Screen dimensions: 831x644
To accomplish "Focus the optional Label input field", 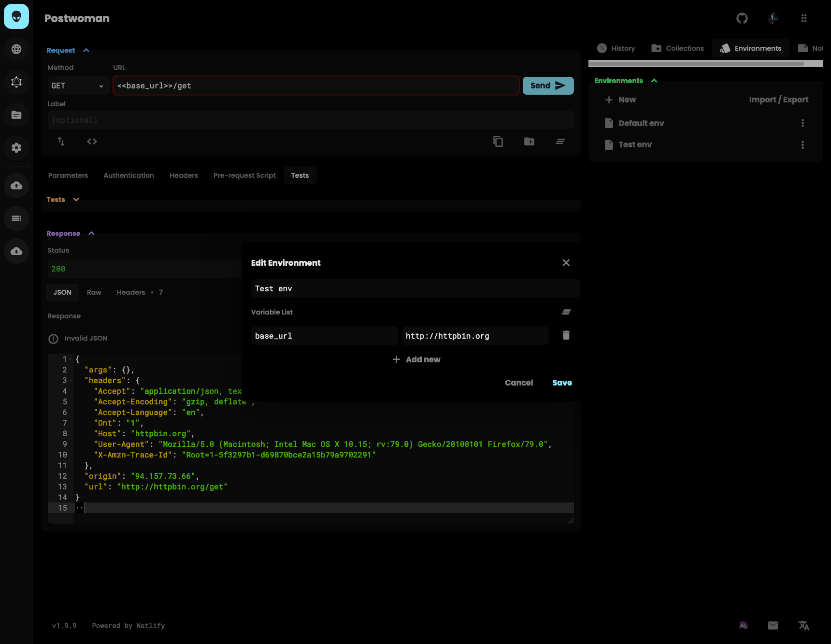I will (311, 120).
